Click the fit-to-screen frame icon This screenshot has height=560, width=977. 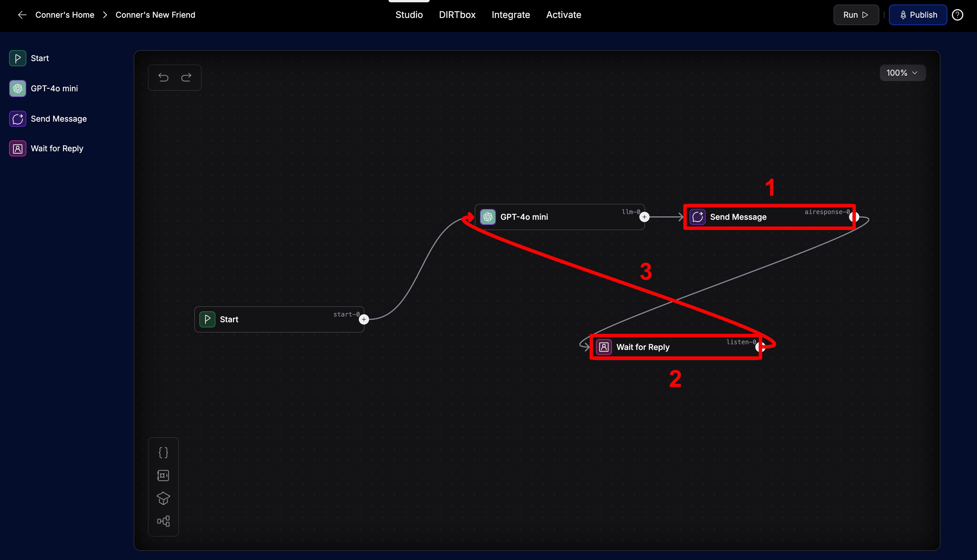coord(163,476)
